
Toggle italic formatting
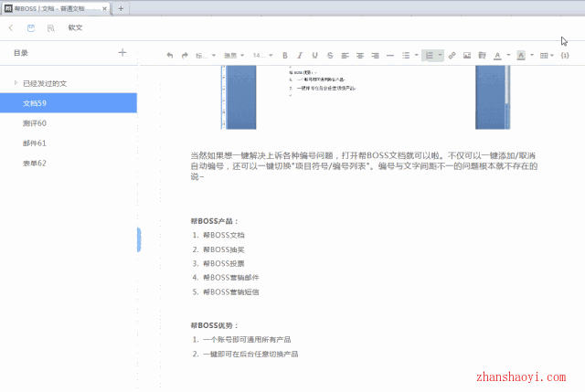click(x=300, y=56)
